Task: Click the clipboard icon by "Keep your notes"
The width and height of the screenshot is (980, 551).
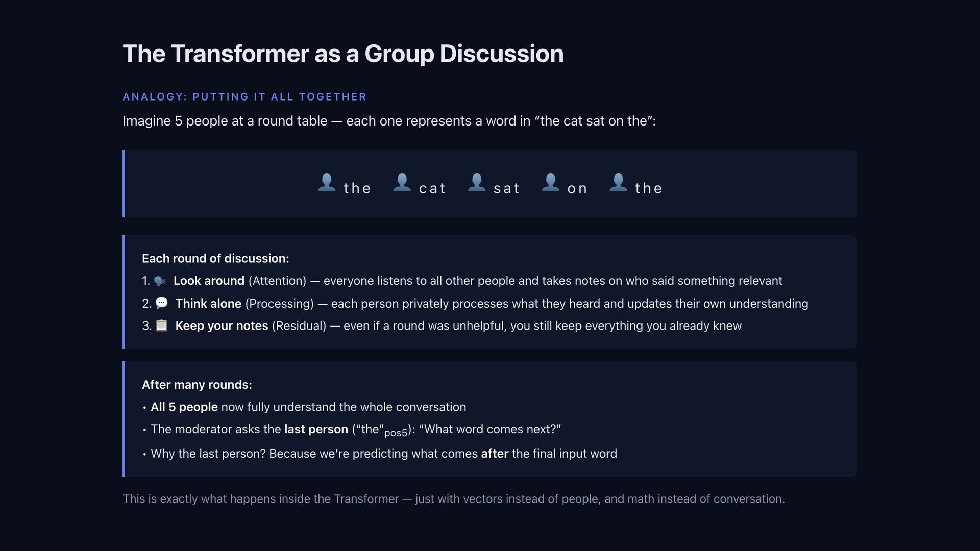Action: click(161, 325)
